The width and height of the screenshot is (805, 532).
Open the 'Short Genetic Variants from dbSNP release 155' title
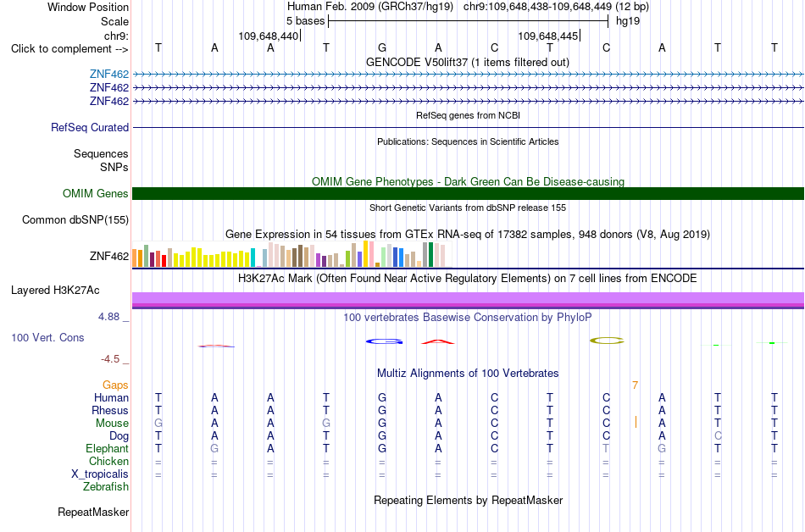click(x=468, y=208)
